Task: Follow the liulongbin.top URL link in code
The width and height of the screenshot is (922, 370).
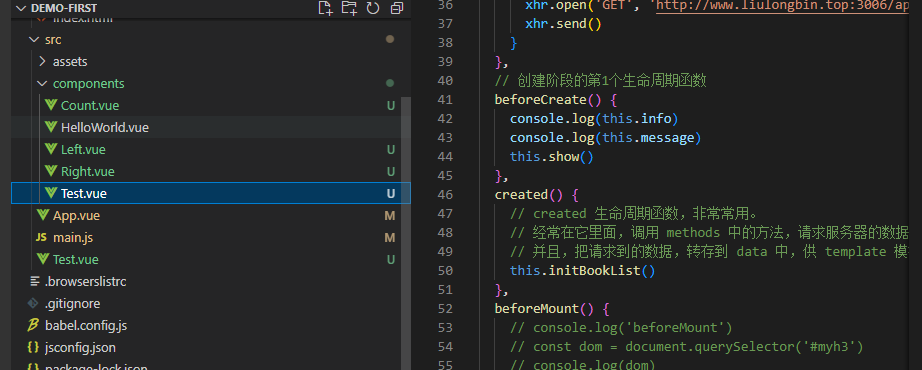Action: 782,5
